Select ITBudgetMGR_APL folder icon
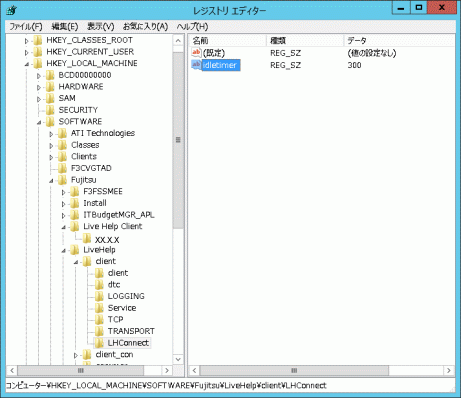Image resolution: width=461 pixels, height=398 pixels. pyautogui.click(x=75, y=215)
